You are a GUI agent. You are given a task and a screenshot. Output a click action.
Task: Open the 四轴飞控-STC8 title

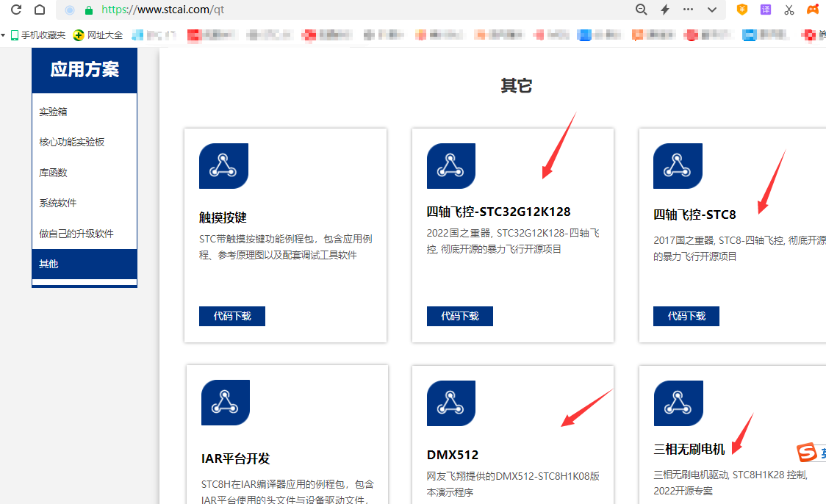695,215
